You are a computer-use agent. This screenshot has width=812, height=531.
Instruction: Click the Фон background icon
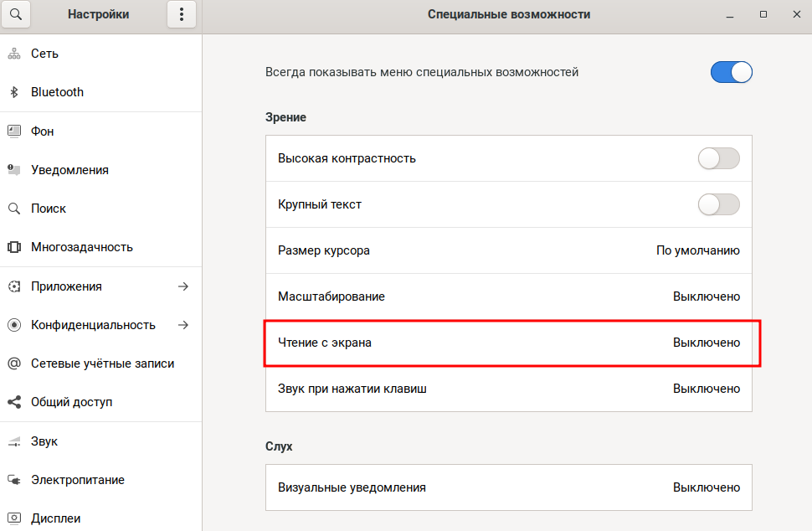14,131
